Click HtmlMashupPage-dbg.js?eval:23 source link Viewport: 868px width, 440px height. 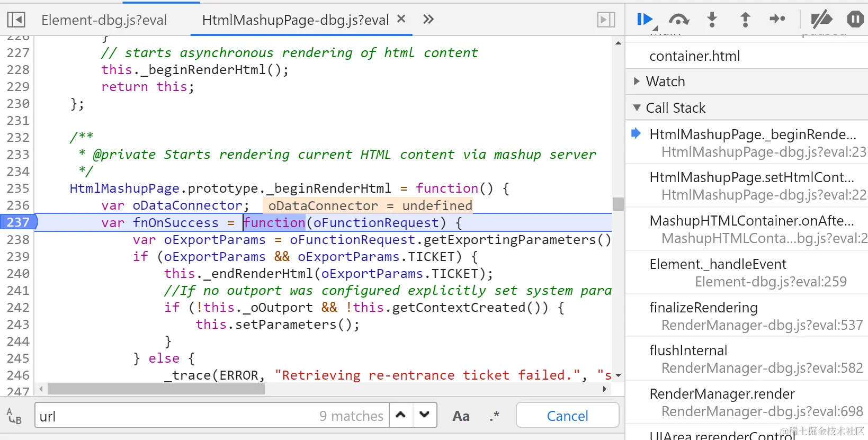point(764,152)
